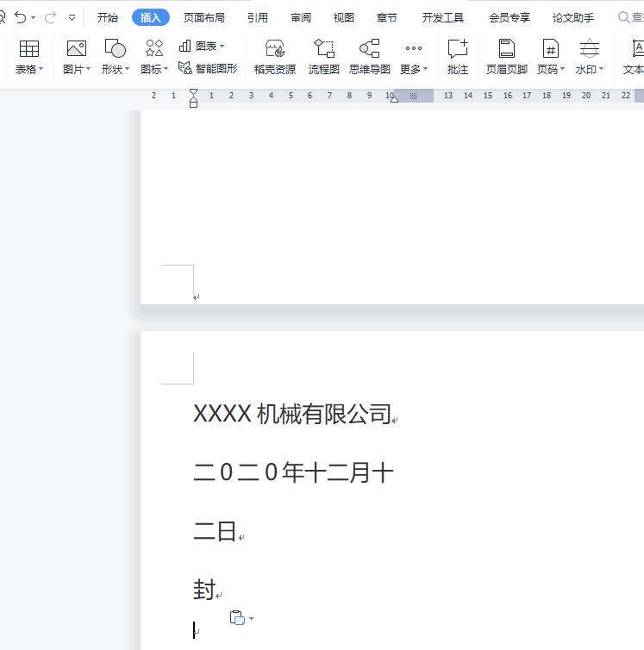Switch to the 审阅 tab
This screenshot has height=650, width=644.
[x=301, y=17]
